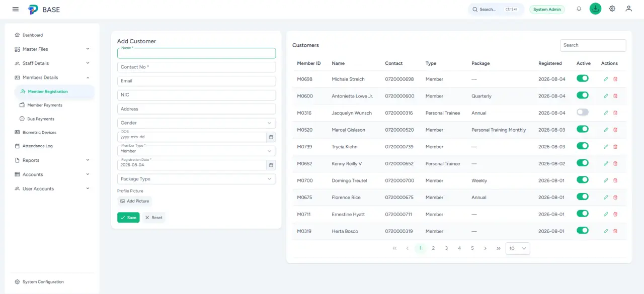Click the System Admin badge
The width and height of the screenshot is (644, 294).
547,10
